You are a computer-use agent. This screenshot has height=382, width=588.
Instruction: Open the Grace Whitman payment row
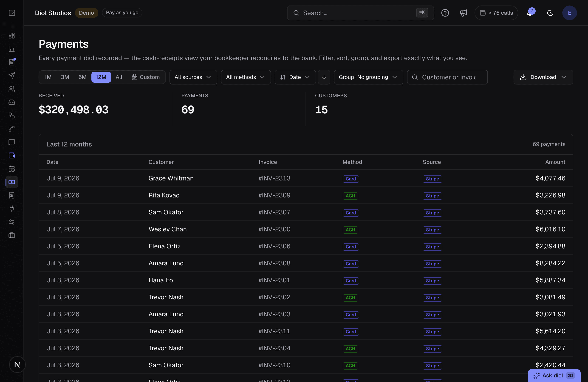coord(306,178)
